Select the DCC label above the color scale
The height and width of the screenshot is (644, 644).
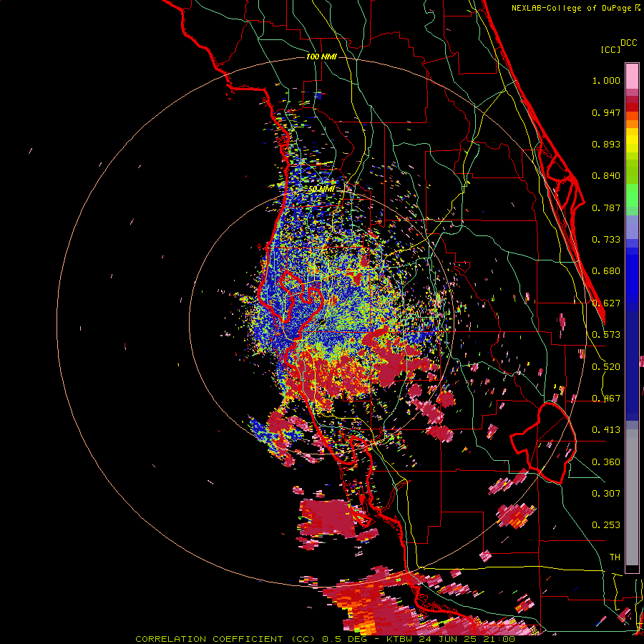coord(629,43)
